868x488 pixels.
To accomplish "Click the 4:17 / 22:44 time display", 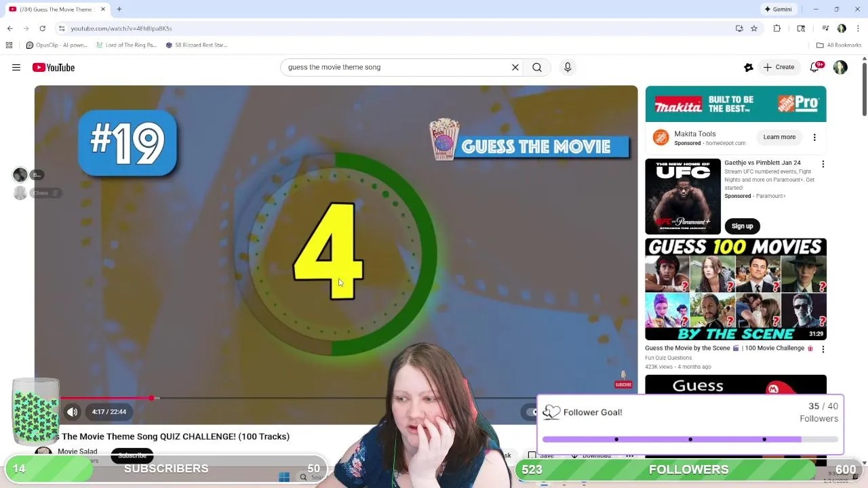I will pos(109,411).
